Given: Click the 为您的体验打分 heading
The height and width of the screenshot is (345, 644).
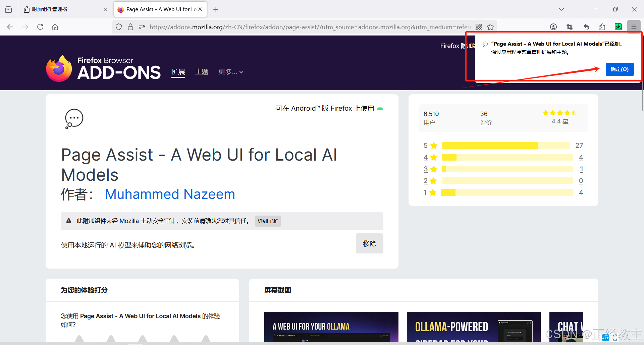Looking at the screenshot, I should coord(84,290).
